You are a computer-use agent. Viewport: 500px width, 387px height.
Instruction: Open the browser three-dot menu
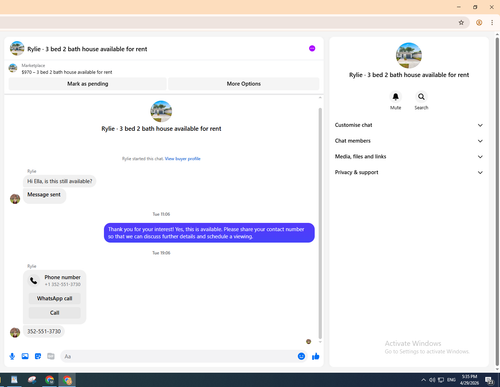(492, 23)
